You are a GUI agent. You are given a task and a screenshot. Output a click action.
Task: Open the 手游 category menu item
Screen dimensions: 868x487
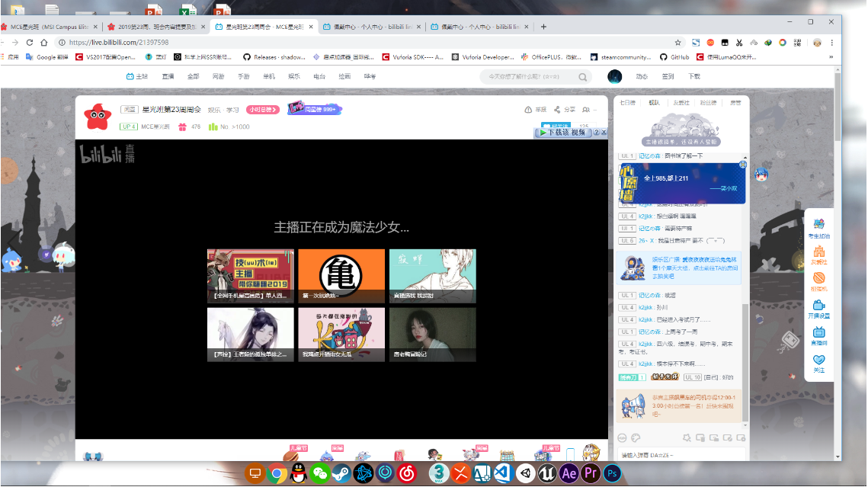click(x=244, y=76)
